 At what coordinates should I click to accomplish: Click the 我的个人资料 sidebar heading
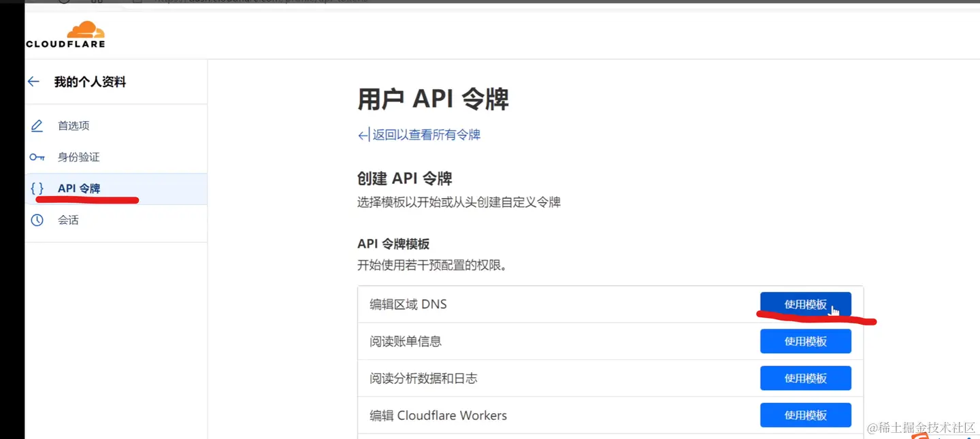click(x=90, y=82)
